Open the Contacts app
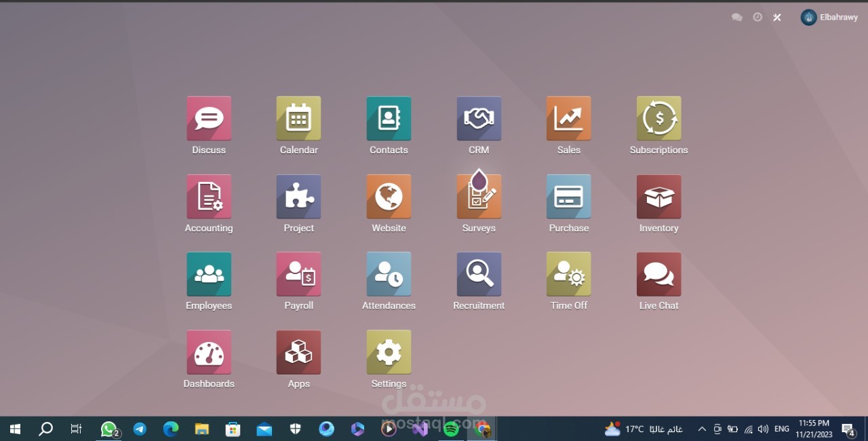Image resolution: width=868 pixels, height=441 pixels. point(389,119)
